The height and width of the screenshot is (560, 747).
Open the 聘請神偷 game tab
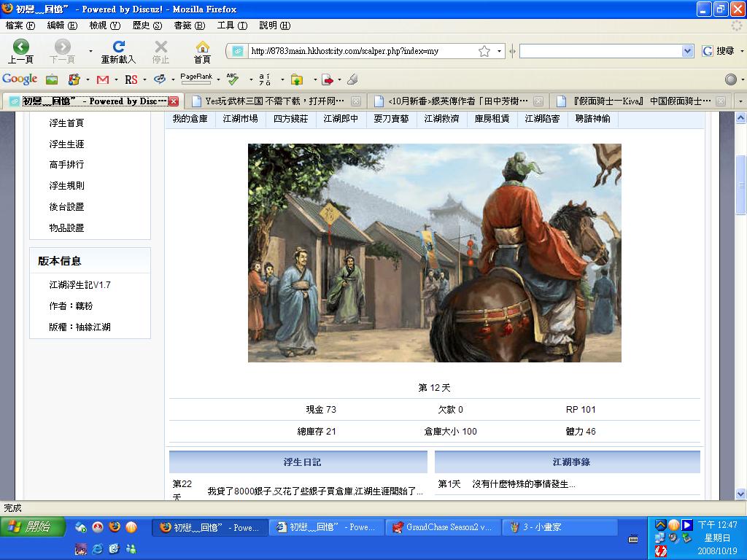point(592,119)
